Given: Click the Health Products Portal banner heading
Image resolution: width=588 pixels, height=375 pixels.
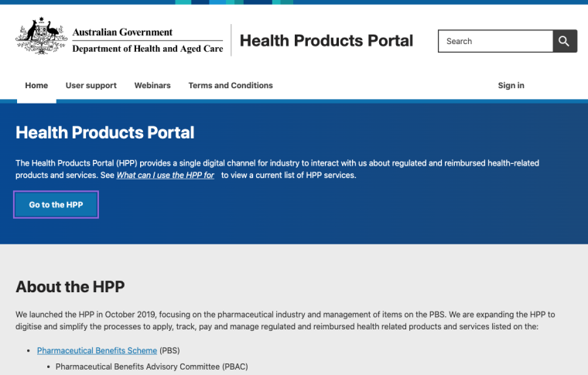Looking at the screenshot, I should point(105,133).
